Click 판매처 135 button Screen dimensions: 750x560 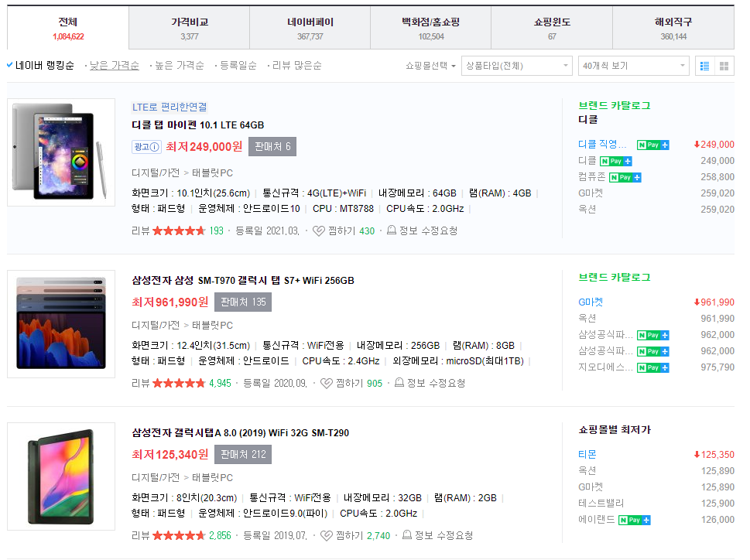(x=243, y=302)
